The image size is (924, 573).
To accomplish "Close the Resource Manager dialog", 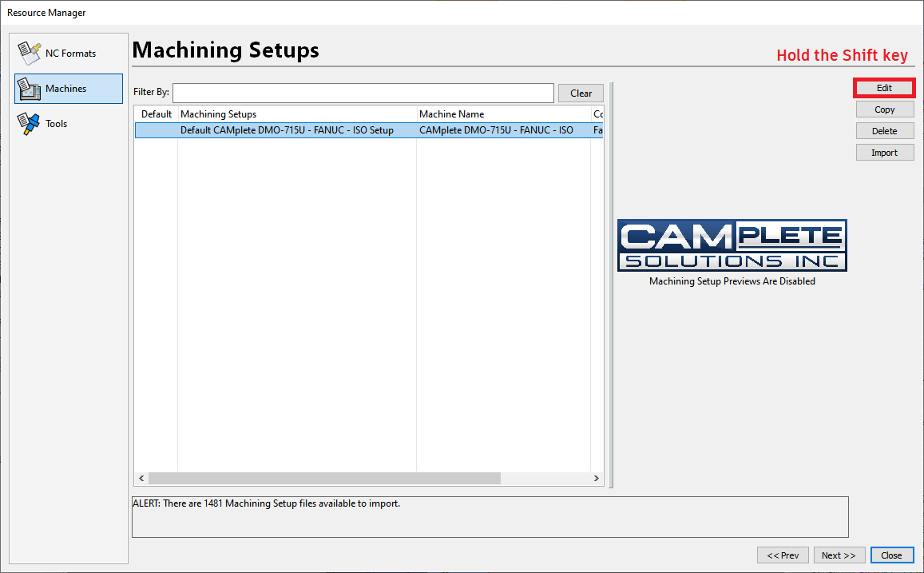I will 891,555.
